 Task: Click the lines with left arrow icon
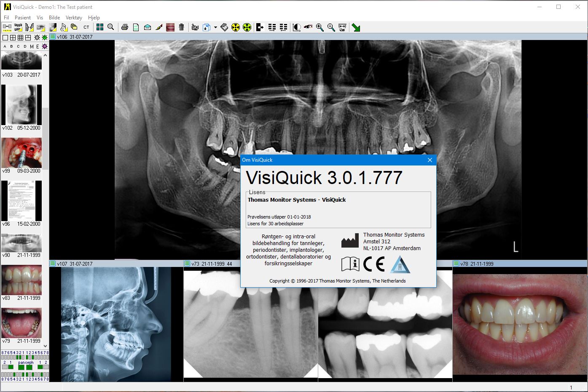(x=284, y=27)
